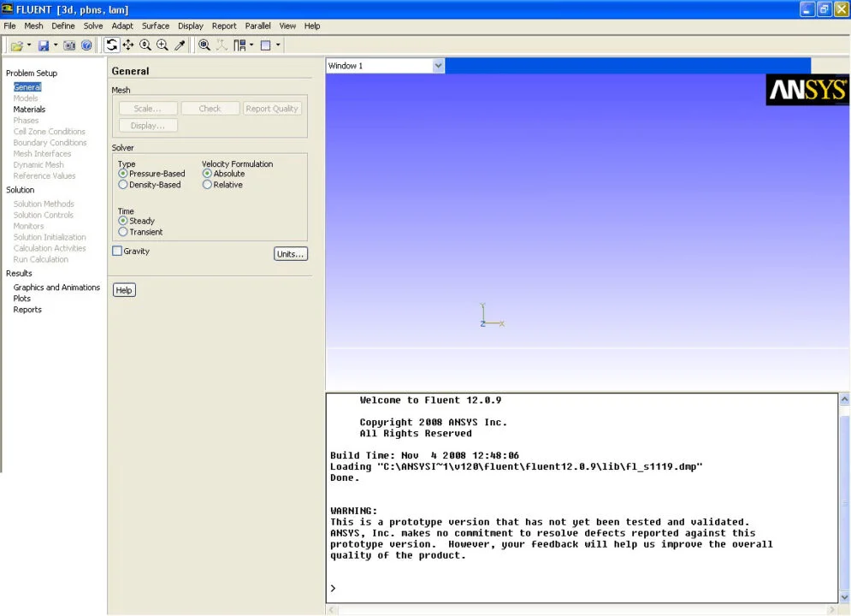
Task: Click the Help button in General panel
Action: pyautogui.click(x=124, y=290)
